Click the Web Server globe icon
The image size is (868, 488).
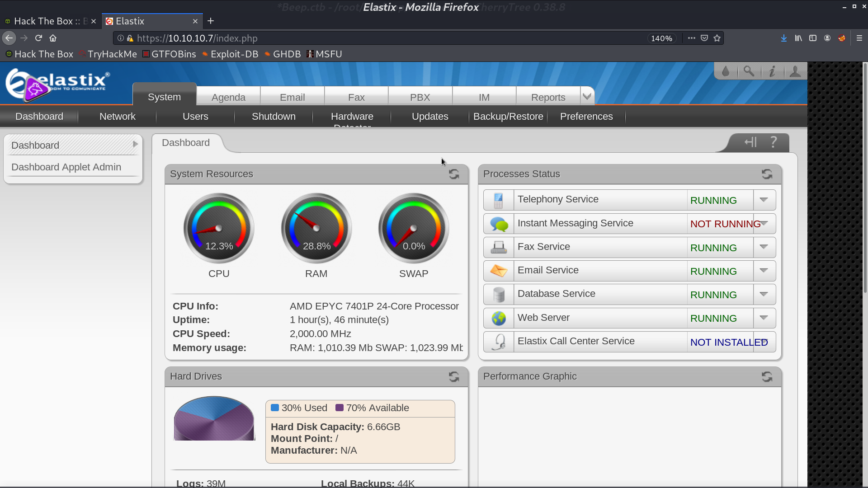pos(499,318)
